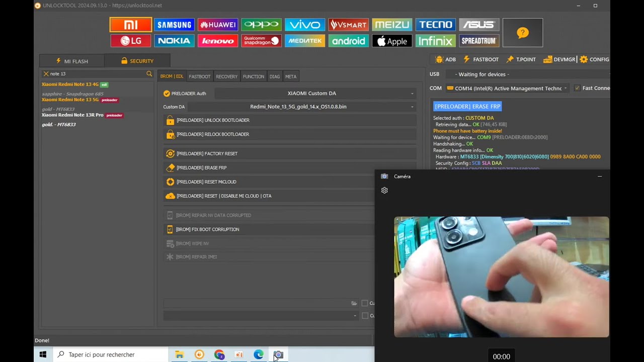644x362 pixels.
Task: Expand the empty dropdown at the panel bottom
Action: [261, 316]
